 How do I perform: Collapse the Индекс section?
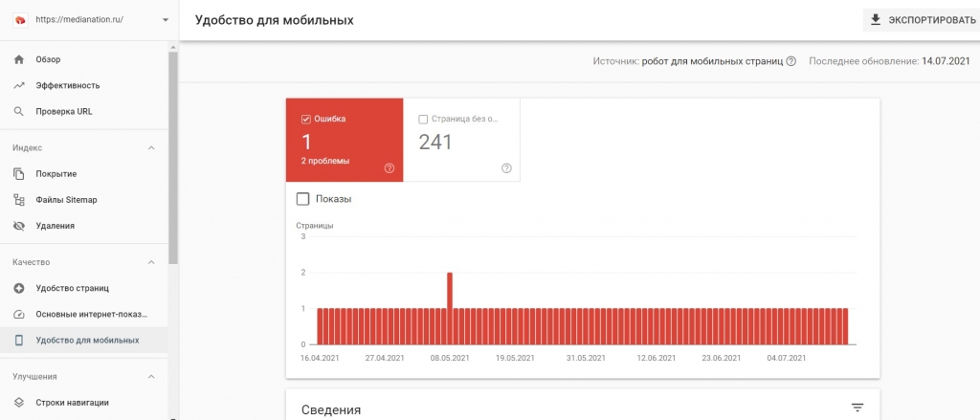pyautogui.click(x=151, y=147)
